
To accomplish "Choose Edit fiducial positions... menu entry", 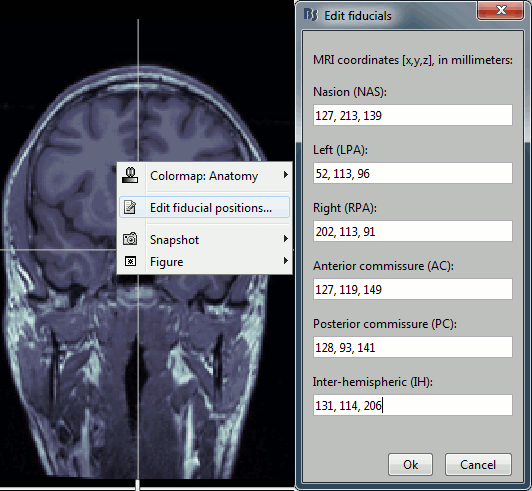I will pyautogui.click(x=205, y=207).
